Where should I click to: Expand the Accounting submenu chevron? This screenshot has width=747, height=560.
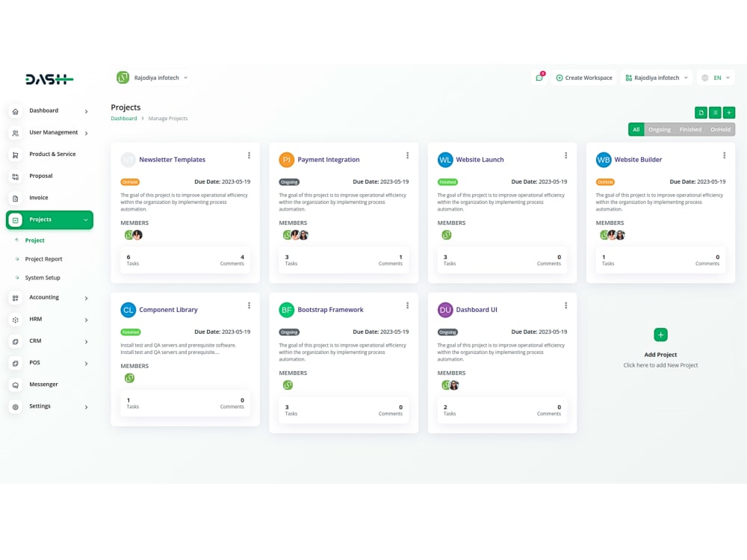point(86,297)
